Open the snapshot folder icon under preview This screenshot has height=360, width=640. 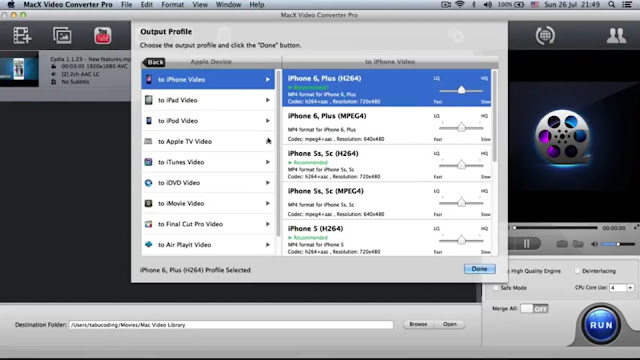578,244
